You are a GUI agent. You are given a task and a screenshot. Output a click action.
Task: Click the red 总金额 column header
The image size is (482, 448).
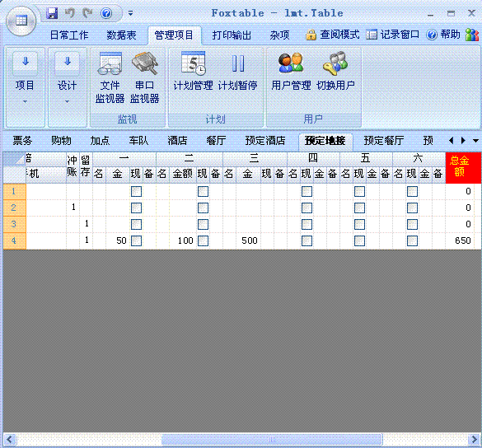point(459,168)
